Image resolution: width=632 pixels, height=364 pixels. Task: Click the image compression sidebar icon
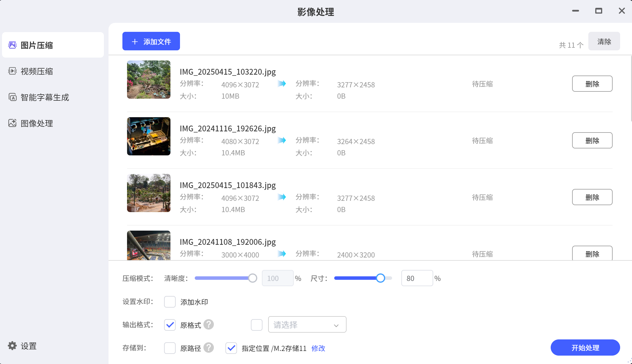12,45
